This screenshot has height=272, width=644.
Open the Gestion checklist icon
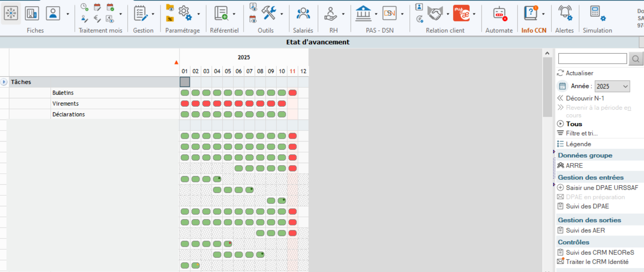pos(141,13)
